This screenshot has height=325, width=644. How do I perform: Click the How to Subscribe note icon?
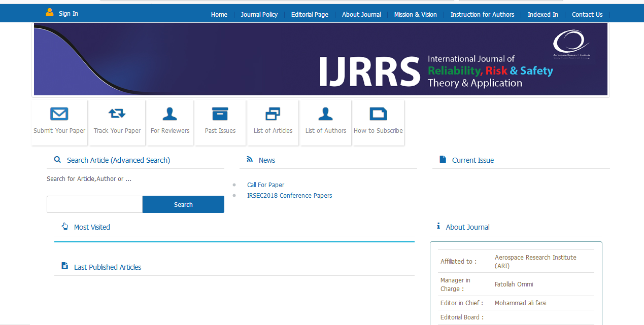click(378, 114)
